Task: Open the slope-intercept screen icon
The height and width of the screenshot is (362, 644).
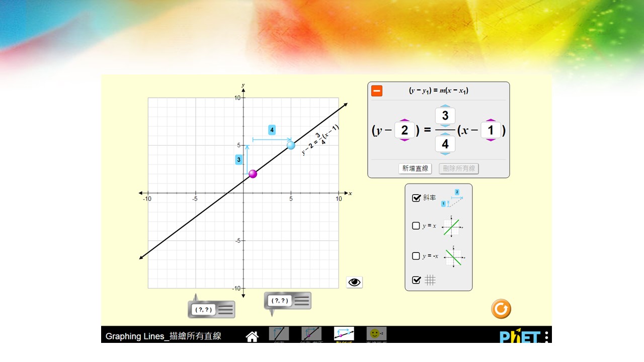Action: pyautogui.click(x=311, y=334)
